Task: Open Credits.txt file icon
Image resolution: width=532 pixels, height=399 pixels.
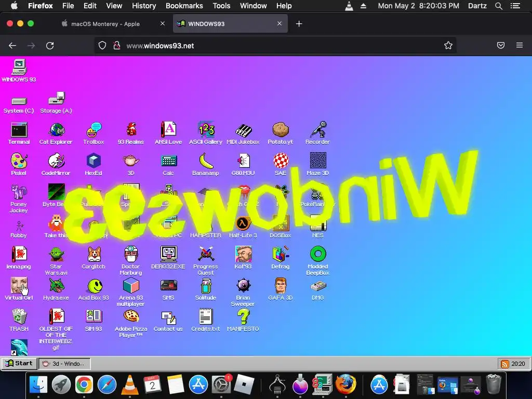Action: [206, 316]
